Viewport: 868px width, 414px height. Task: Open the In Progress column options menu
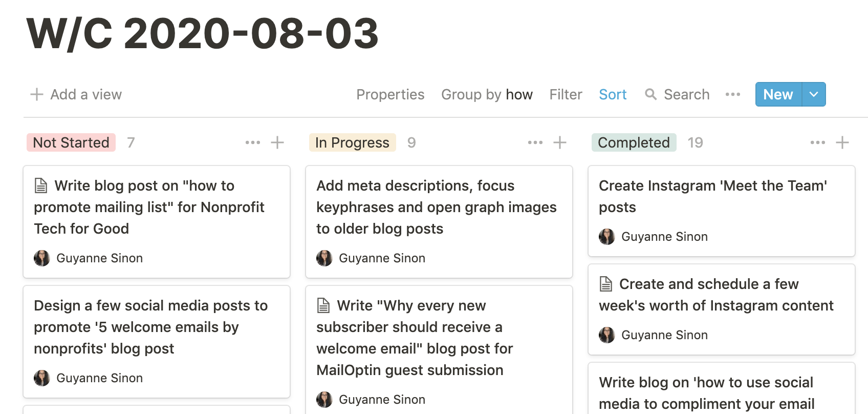(535, 142)
